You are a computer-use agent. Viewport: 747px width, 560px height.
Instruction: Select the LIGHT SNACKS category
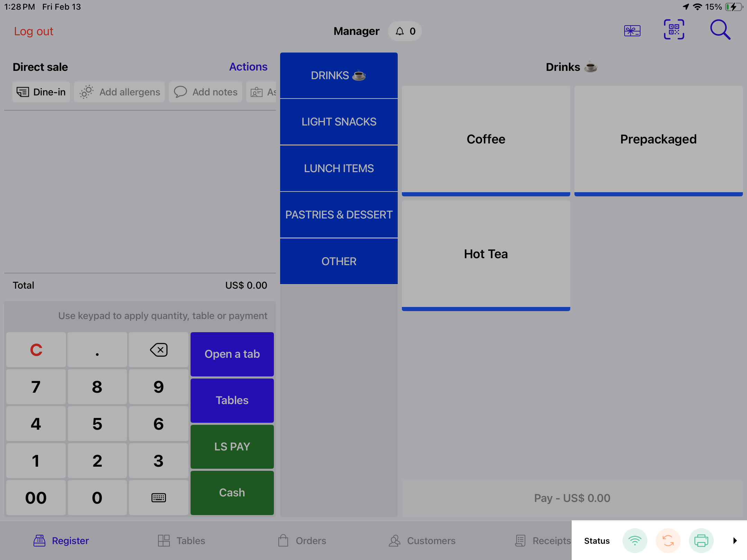[x=339, y=122]
